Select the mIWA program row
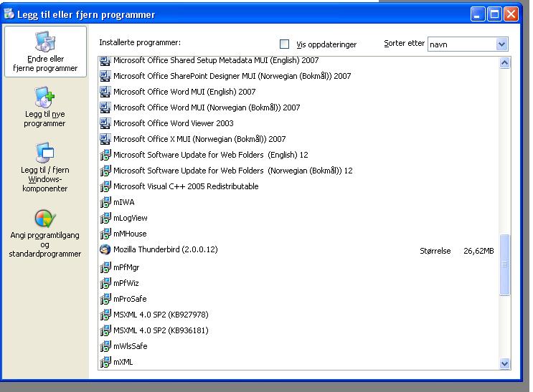This screenshot has height=392, width=533. pos(298,202)
